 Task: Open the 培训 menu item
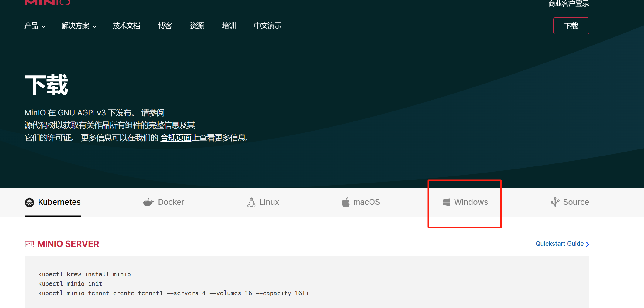coord(229,26)
